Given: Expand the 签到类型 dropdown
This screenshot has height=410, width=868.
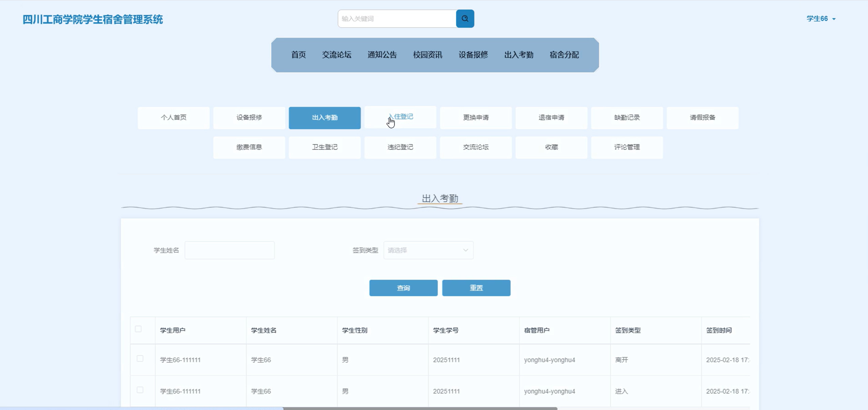Looking at the screenshot, I should (428, 250).
